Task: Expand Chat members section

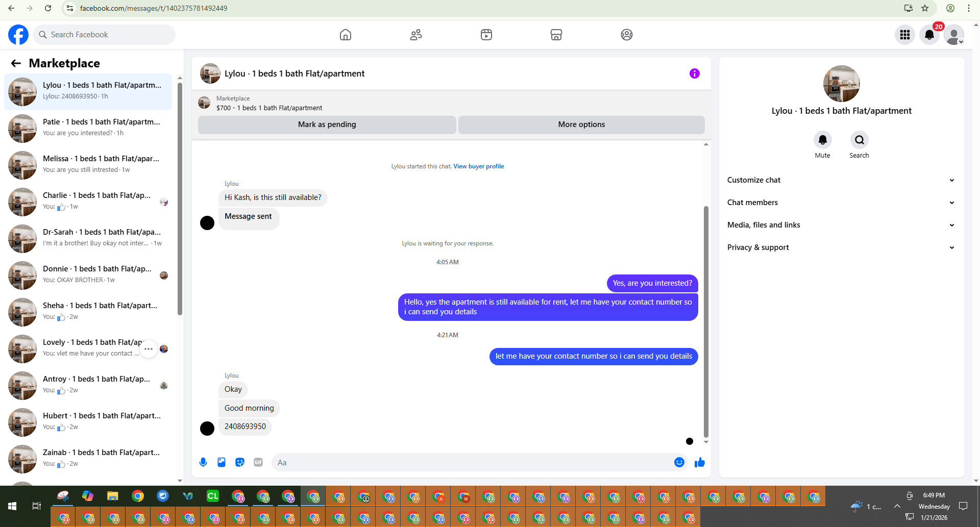Action: click(841, 203)
